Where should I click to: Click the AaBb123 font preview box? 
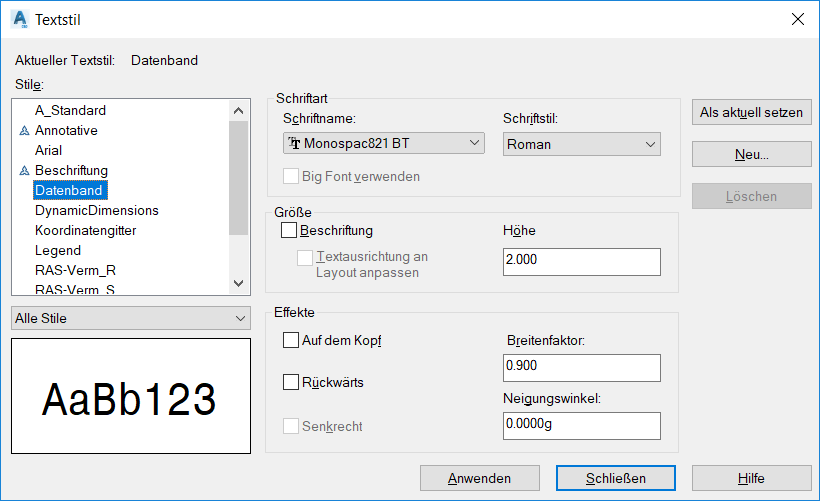(x=131, y=396)
